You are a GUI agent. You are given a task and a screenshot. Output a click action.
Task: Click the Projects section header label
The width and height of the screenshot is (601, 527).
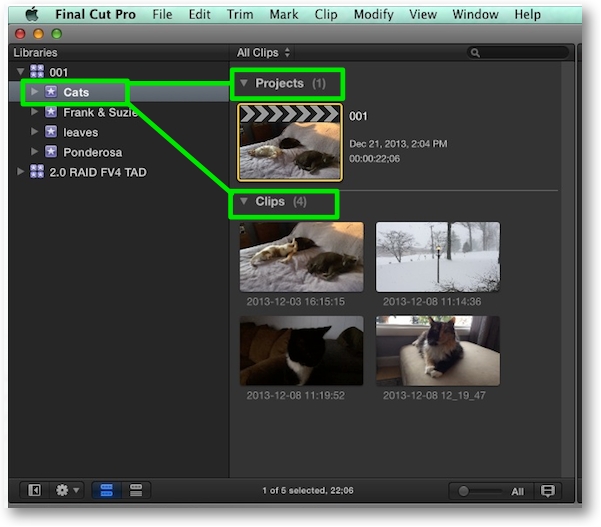[279, 83]
